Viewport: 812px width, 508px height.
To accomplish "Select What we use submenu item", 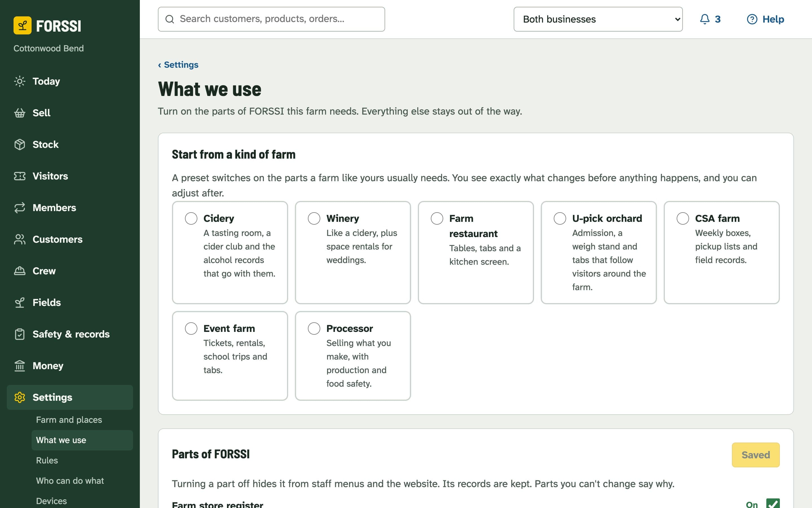I will tap(82, 440).
